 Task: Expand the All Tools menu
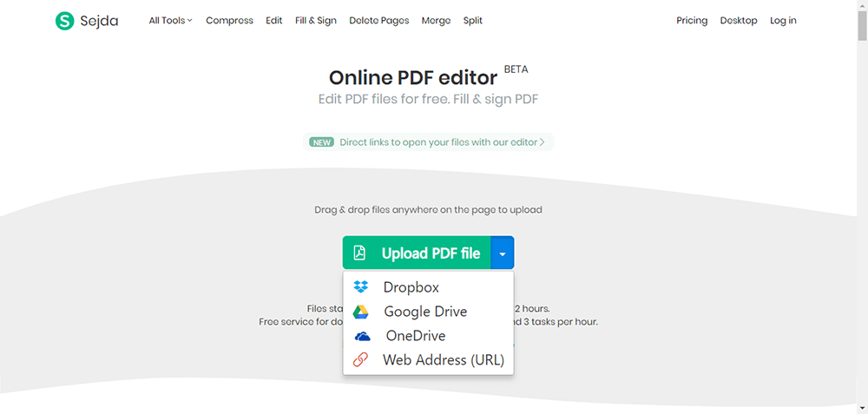point(170,21)
